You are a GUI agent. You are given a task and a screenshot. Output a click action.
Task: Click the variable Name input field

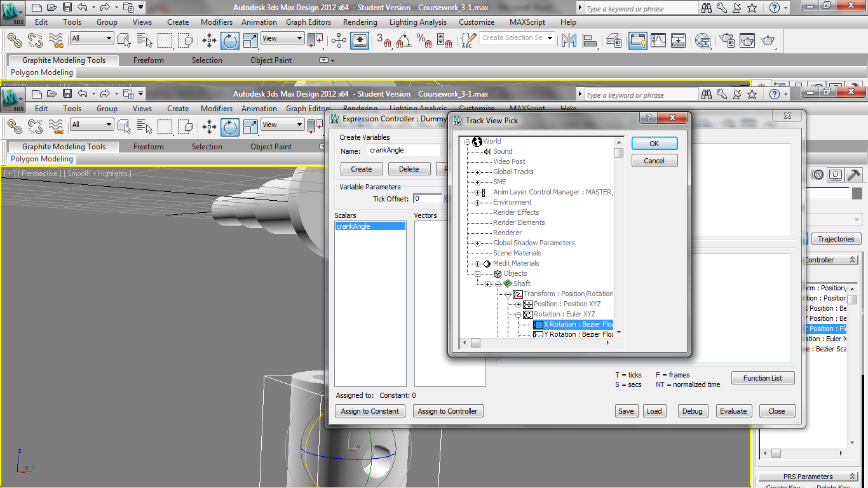404,151
